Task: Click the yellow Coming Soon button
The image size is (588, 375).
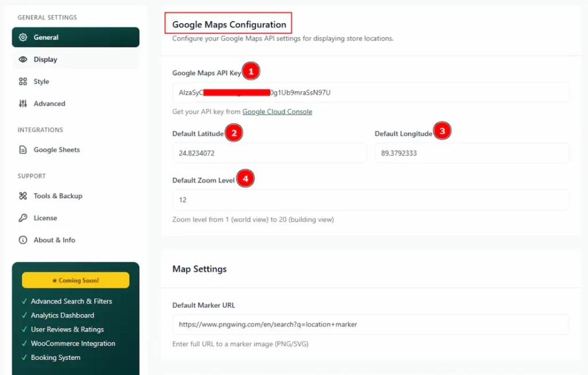Action: point(75,280)
